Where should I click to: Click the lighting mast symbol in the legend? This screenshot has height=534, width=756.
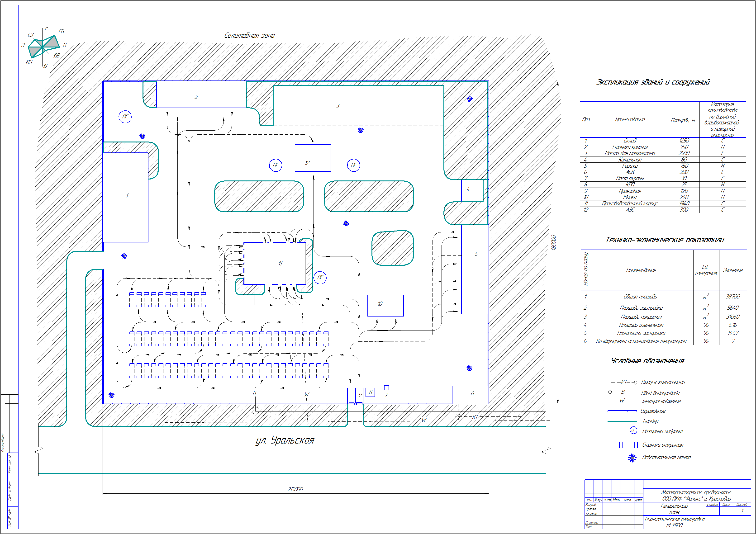tap(632, 458)
